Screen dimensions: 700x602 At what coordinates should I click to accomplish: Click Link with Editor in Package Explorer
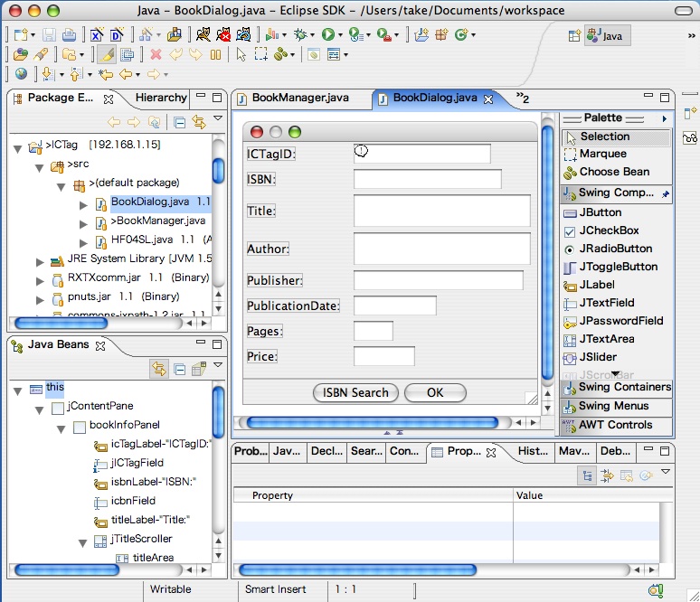[198, 122]
